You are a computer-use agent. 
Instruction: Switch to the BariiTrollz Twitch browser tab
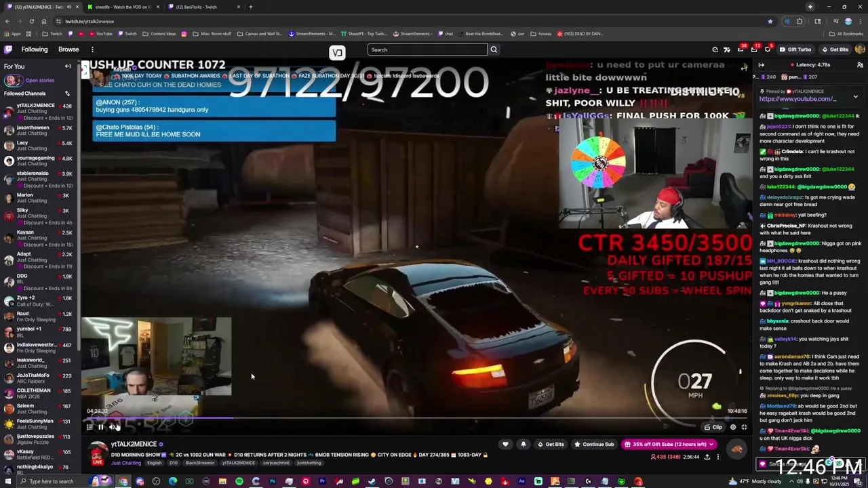click(x=203, y=7)
